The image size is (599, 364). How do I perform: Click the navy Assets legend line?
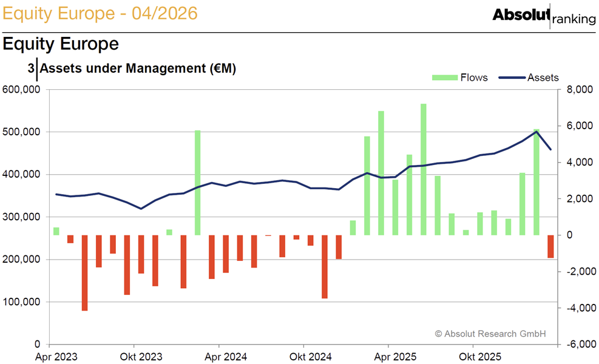512,78
